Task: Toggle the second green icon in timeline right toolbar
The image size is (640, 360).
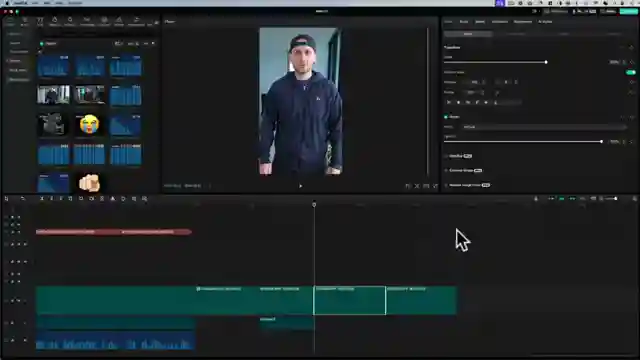Action: [x=572, y=199]
